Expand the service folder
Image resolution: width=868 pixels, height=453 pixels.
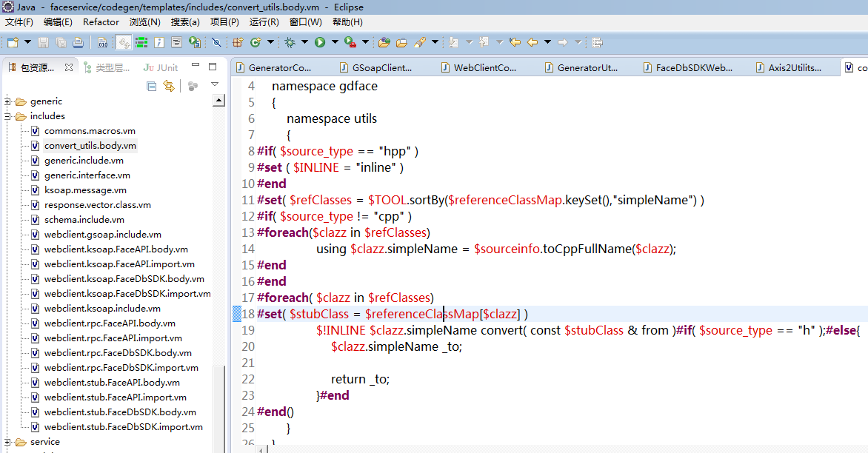tap(7, 442)
